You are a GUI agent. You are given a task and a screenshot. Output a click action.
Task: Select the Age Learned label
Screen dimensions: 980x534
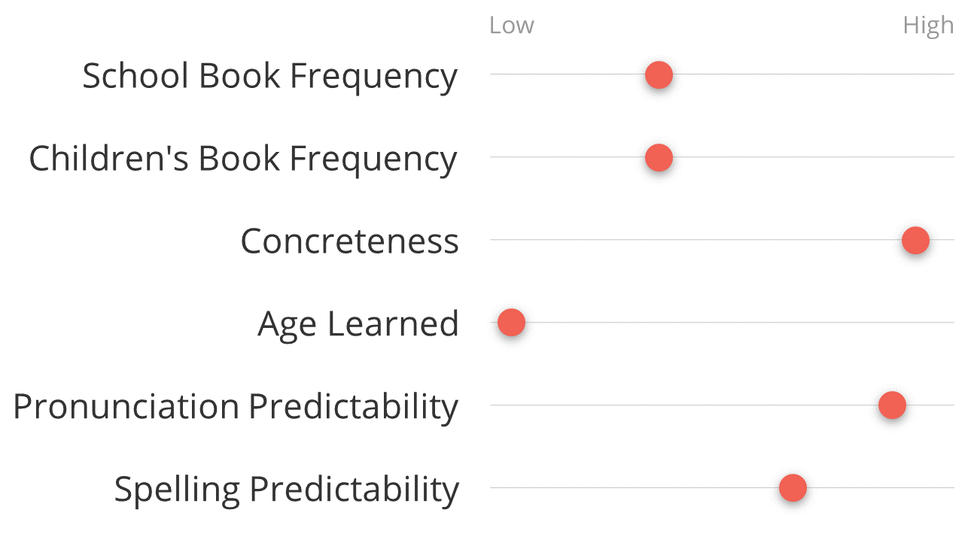(358, 324)
